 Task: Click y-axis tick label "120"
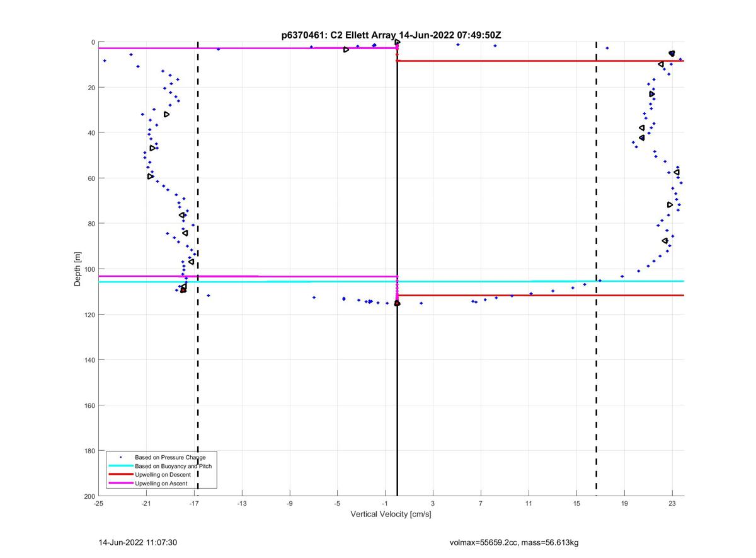(x=89, y=315)
